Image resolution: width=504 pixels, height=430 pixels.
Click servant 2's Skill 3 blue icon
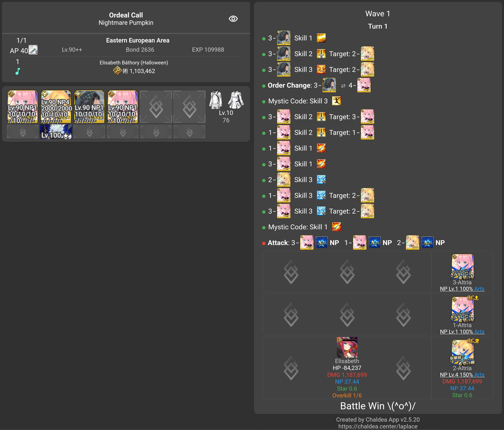321,180
